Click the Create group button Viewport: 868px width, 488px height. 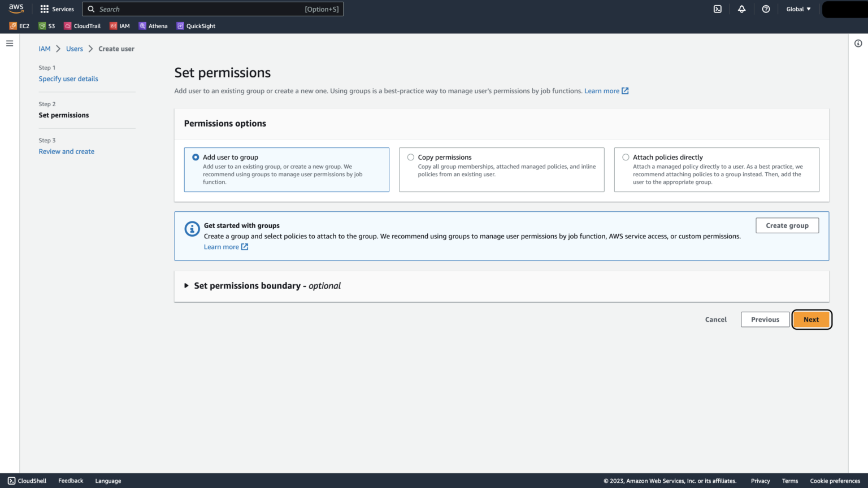click(x=787, y=225)
